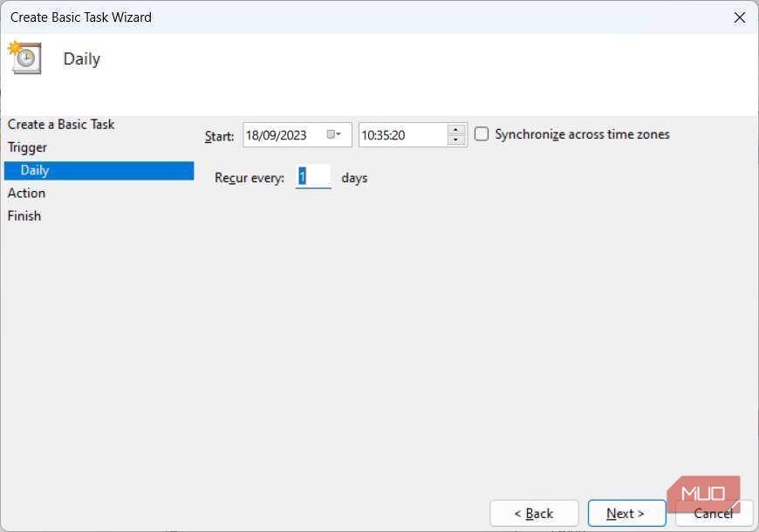Increment the start time using the up spinner

[x=455, y=129]
